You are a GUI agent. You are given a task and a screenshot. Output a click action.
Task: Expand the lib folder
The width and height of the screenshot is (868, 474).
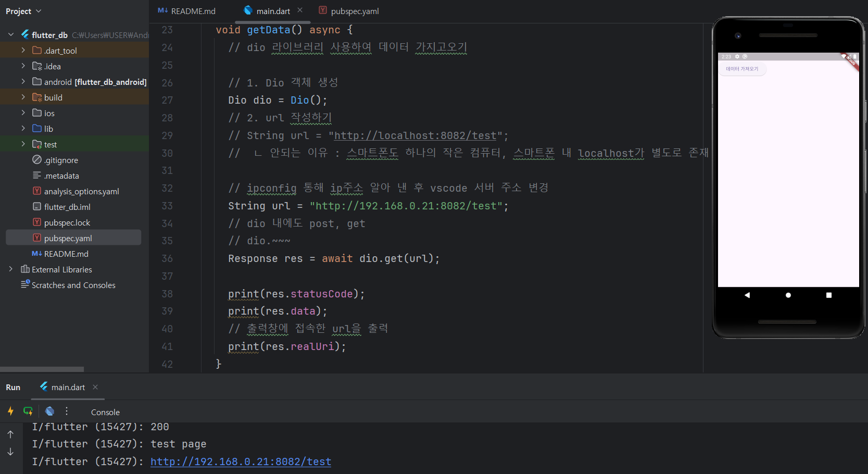23,129
